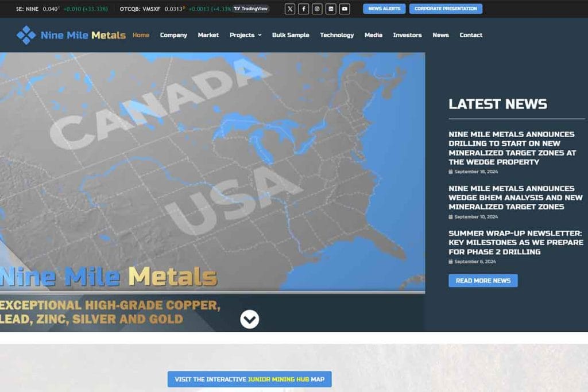Viewport: 588px width, 392px height.
Task: Expand the Projects dropdown menu
Action: (x=246, y=35)
